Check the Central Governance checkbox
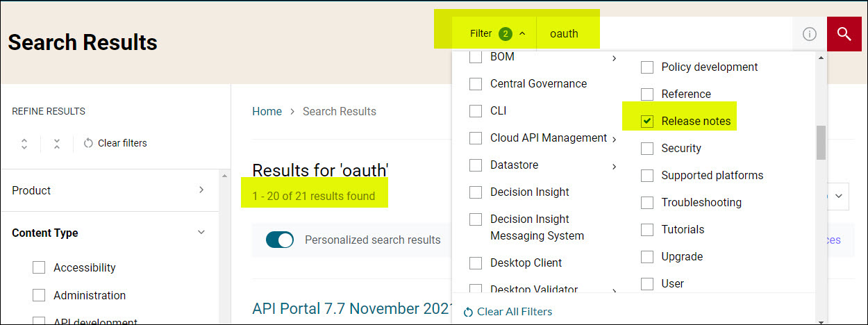 (476, 84)
